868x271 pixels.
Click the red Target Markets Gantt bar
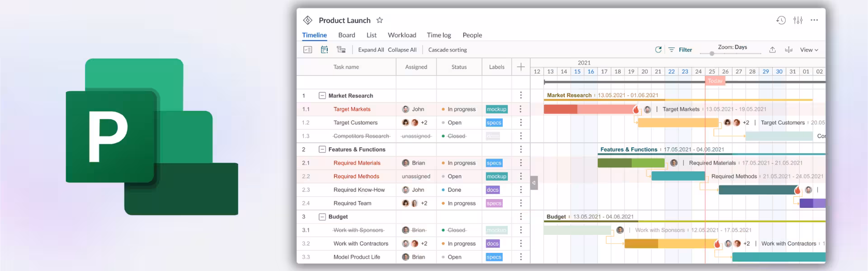coord(590,109)
